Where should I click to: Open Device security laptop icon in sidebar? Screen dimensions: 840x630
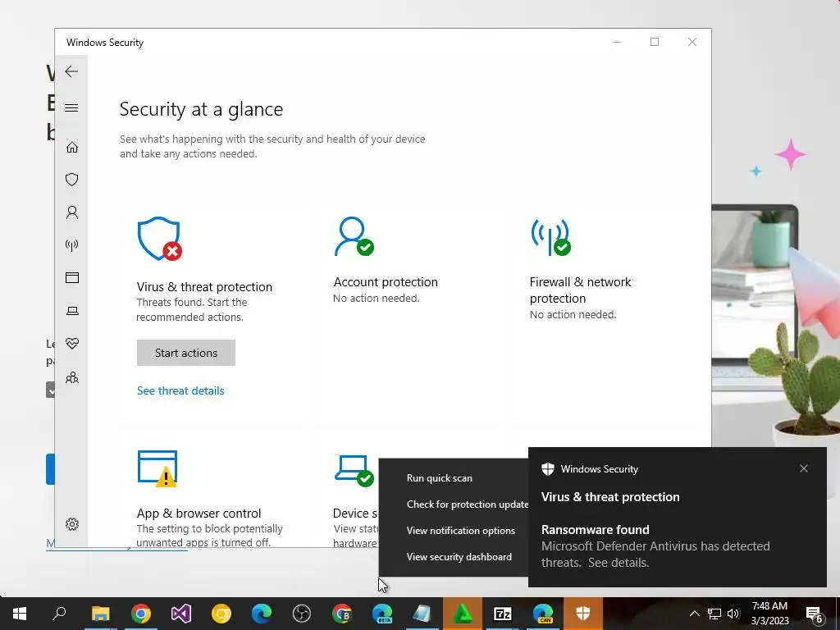[72, 311]
